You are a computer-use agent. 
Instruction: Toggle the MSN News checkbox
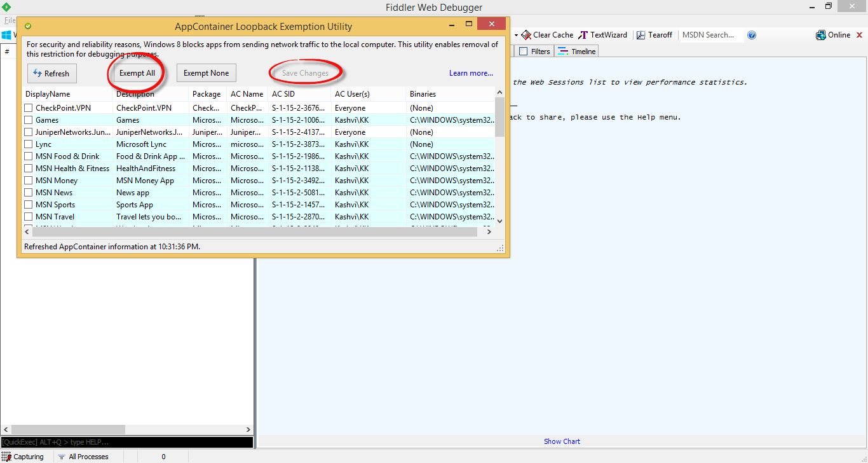coord(29,193)
